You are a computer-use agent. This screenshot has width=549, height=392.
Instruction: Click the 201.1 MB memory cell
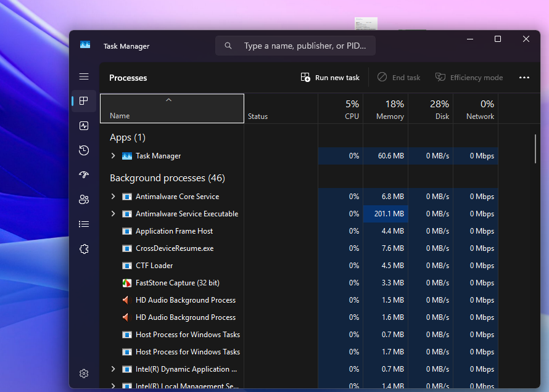(386, 214)
